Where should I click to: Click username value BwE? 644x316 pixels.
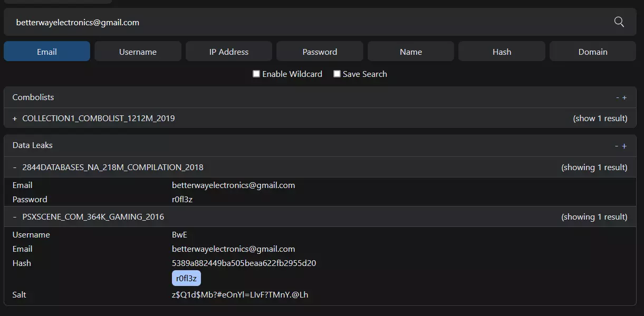pyautogui.click(x=179, y=234)
